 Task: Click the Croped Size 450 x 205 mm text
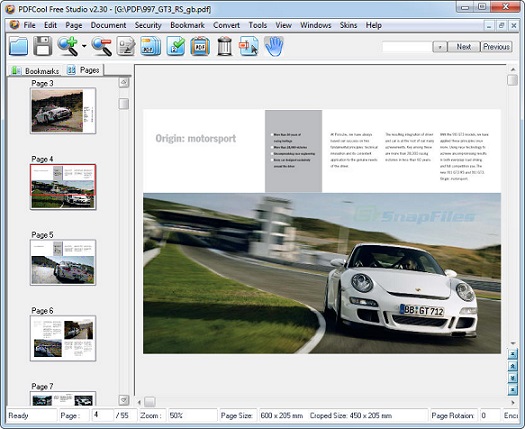point(351,415)
